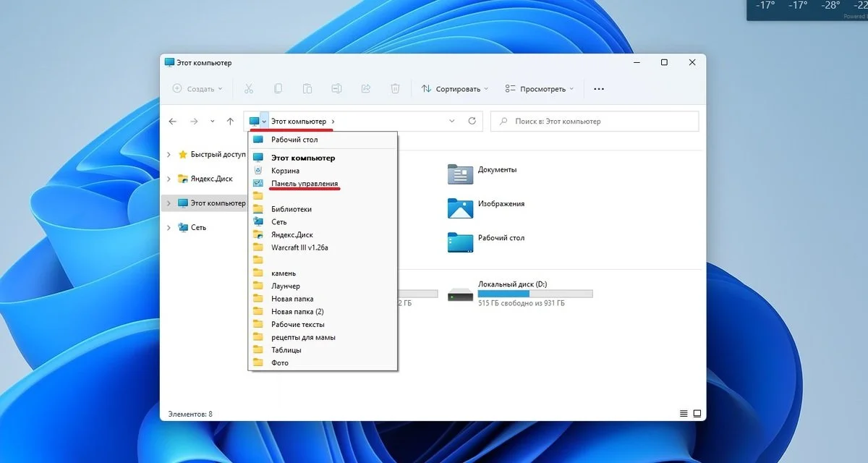Click the Rename icon in toolbar
This screenshot has height=463, width=868.
point(336,89)
